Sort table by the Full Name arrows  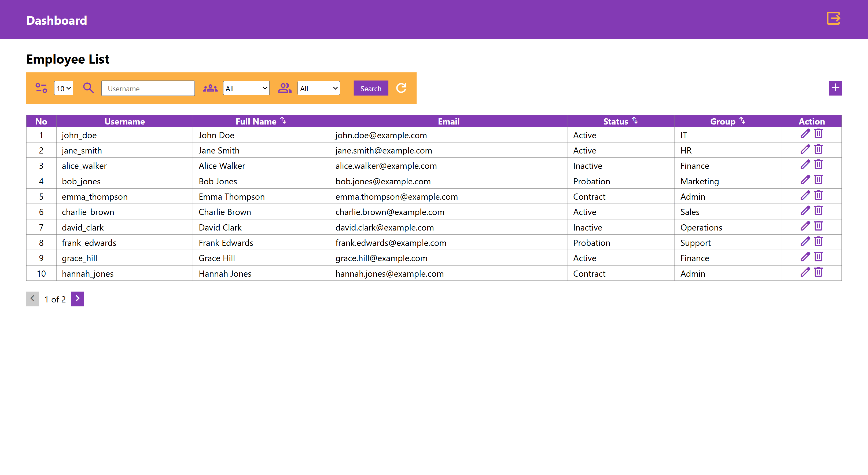coord(283,121)
